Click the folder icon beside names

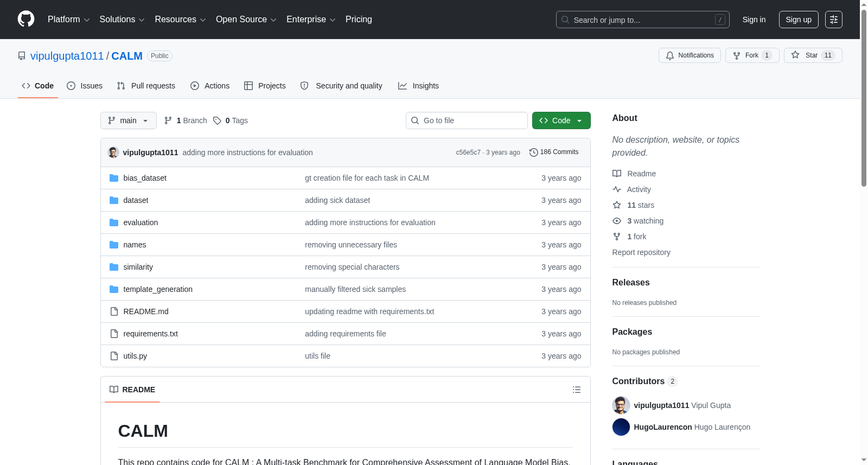click(x=114, y=245)
